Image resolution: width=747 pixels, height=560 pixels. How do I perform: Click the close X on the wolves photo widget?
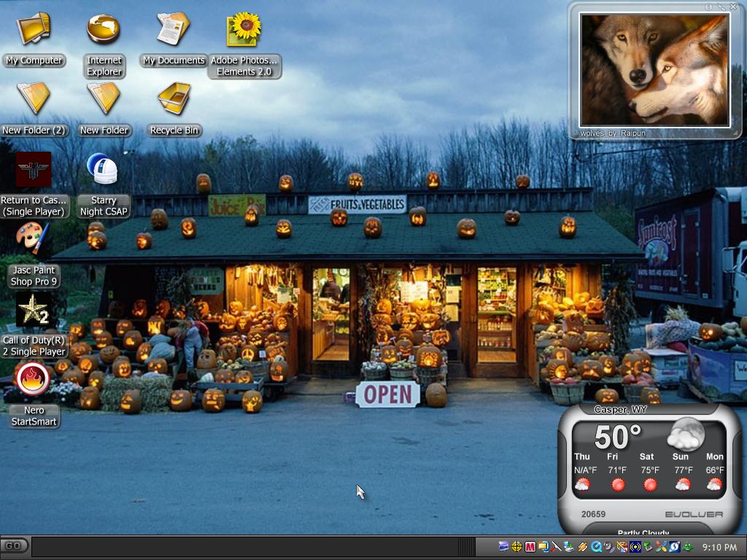click(x=734, y=7)
